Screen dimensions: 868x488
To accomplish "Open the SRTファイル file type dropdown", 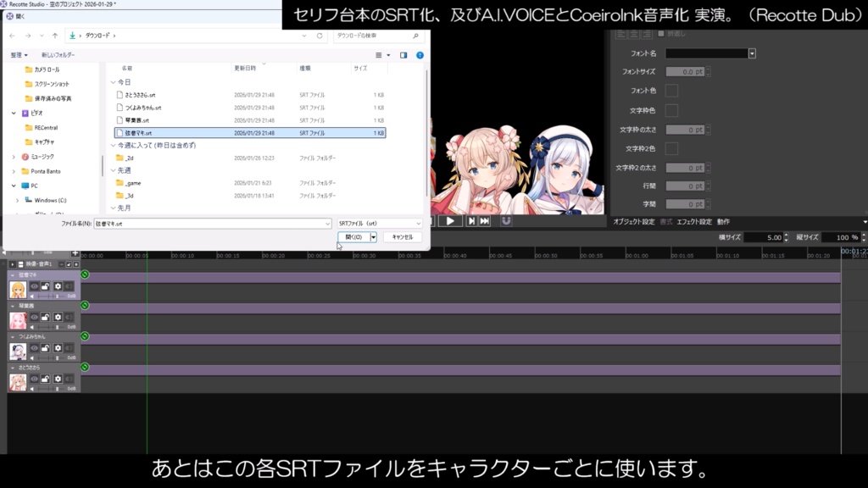I will (x=380, y=224).
